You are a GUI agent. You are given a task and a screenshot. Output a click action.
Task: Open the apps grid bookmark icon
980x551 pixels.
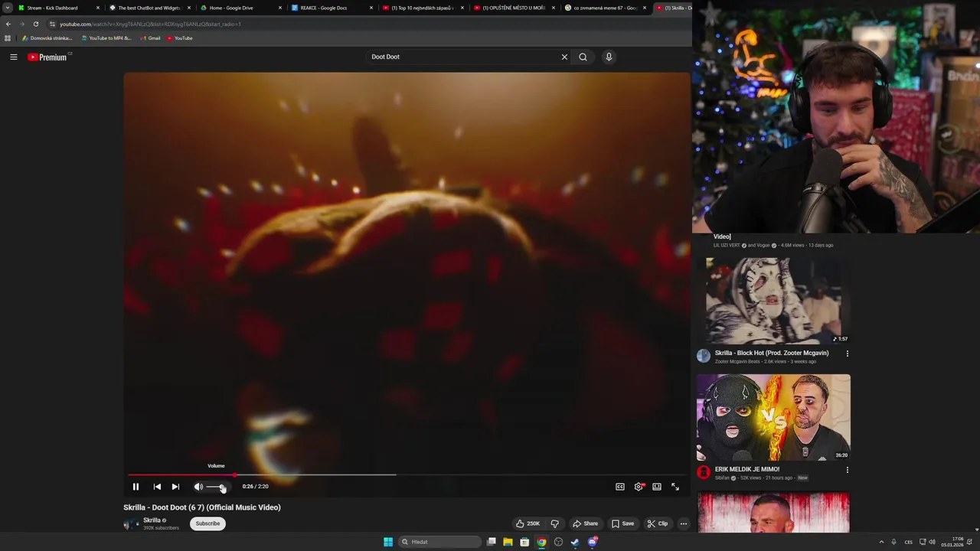point(8,38)
